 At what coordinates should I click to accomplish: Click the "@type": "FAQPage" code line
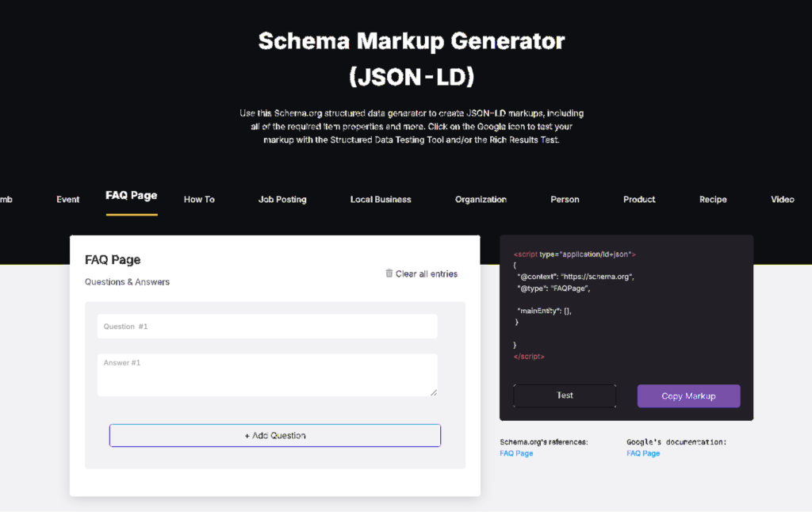click(x=553, y=288)
